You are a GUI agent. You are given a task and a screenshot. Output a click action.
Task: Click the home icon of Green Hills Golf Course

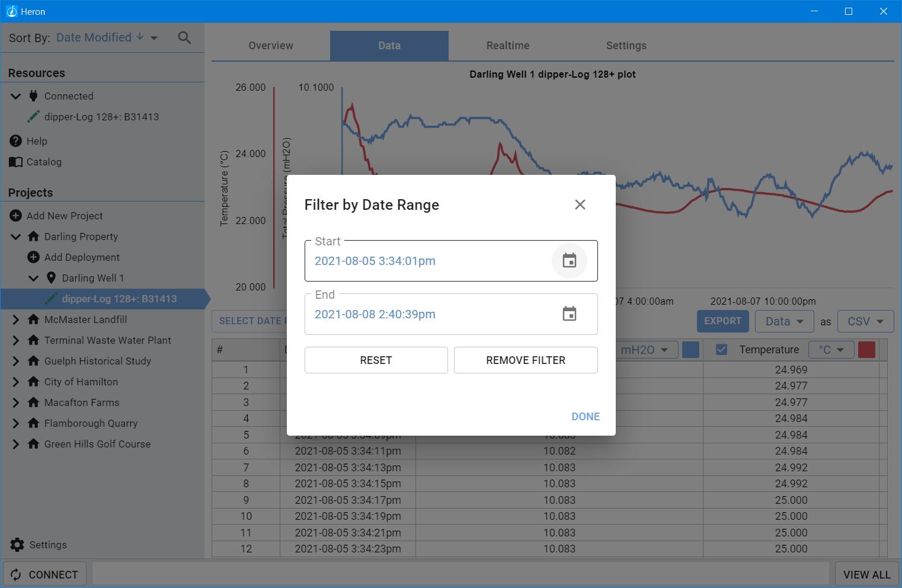click(33, 444)
